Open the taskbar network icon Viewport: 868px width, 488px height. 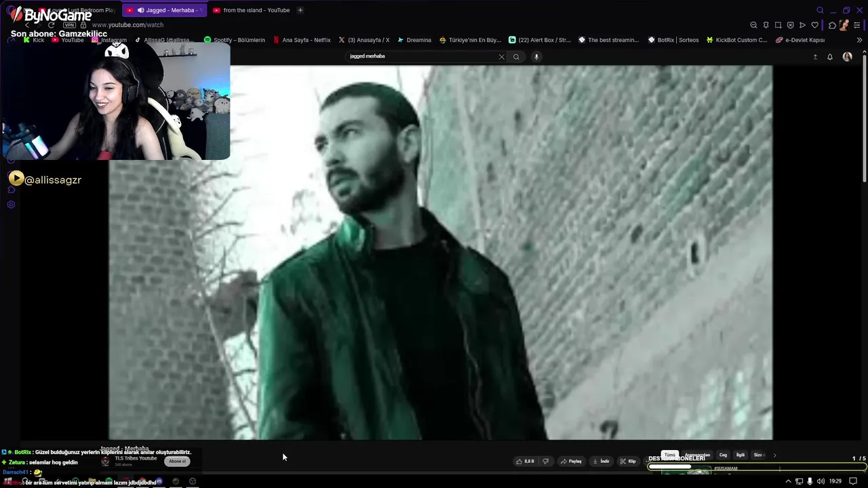coord(799,481)
